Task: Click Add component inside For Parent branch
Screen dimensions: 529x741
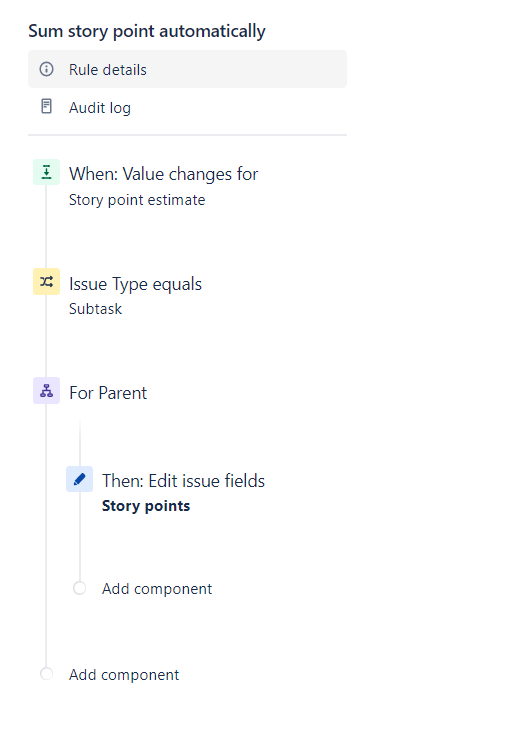Action: [x=157, y=589]
